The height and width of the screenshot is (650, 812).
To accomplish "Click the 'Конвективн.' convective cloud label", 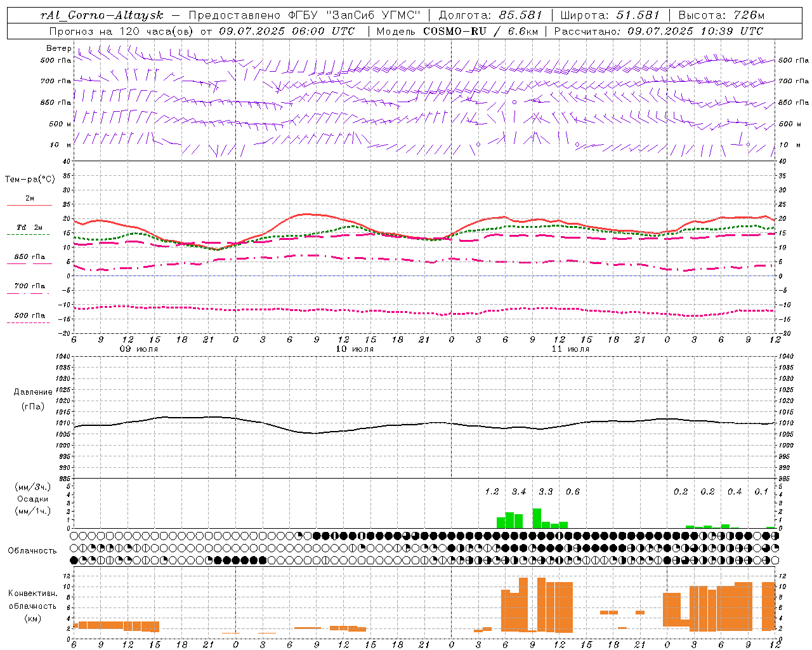I will pyautogui.click(x=33, y=594).
